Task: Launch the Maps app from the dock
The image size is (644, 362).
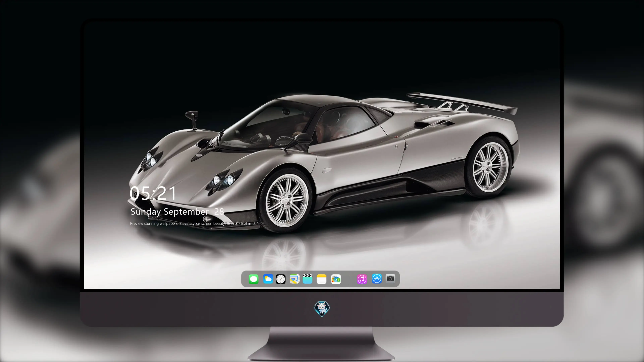Action: pos(294,279)
